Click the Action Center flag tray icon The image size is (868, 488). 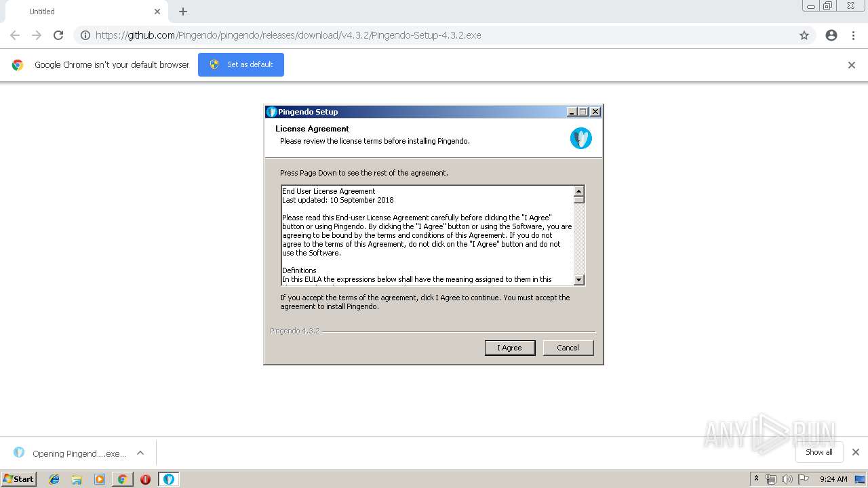click(804, 479)
